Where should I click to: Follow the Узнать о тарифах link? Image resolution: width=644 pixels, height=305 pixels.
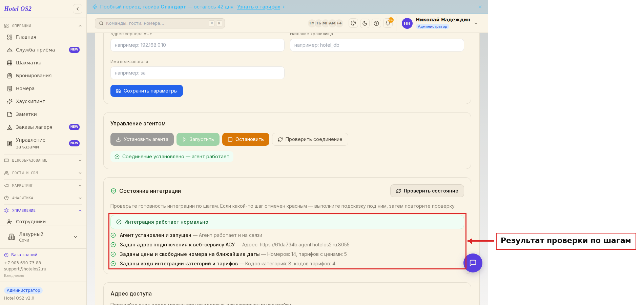258,7
